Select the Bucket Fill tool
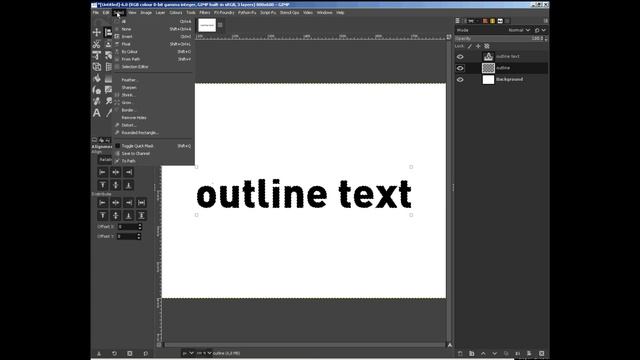This screenshot has width=640, height=360. point(97,78)
